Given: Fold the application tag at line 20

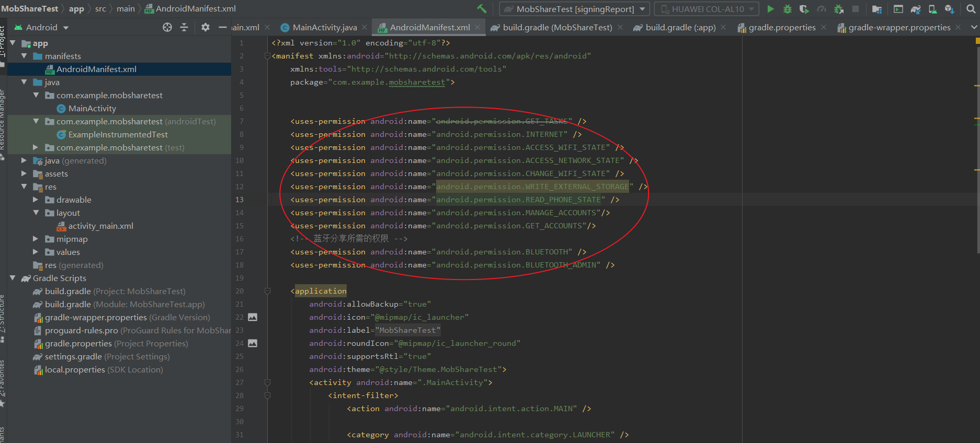Looking at the screenshot, I should 267,291.
